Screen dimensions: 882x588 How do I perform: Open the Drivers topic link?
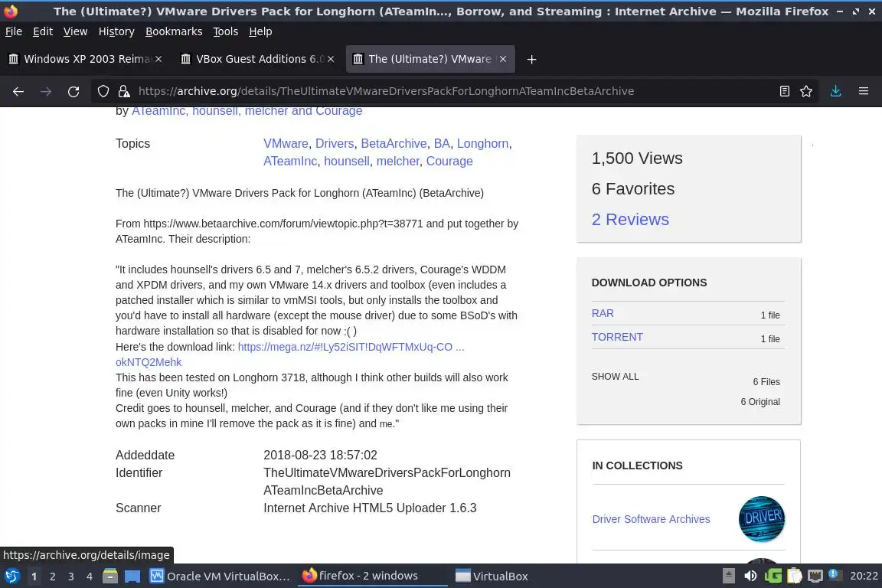tap(335, 143)
